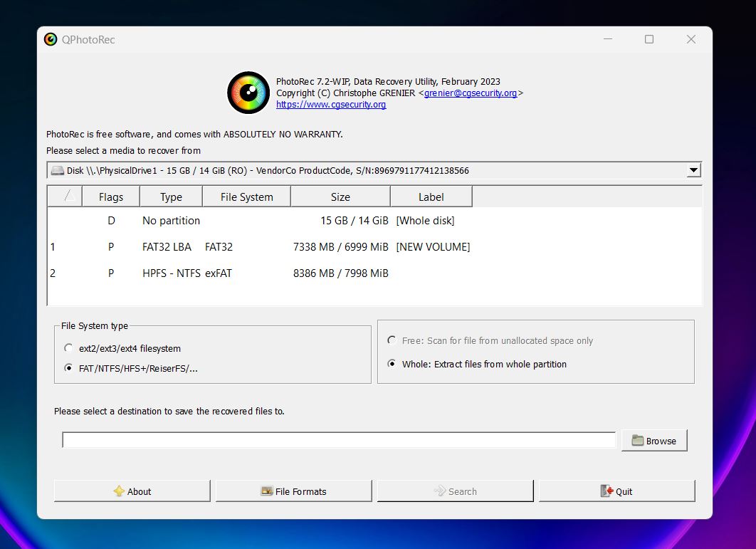
Task: Click the exit icon on Quit button
Action: [607, 491]
